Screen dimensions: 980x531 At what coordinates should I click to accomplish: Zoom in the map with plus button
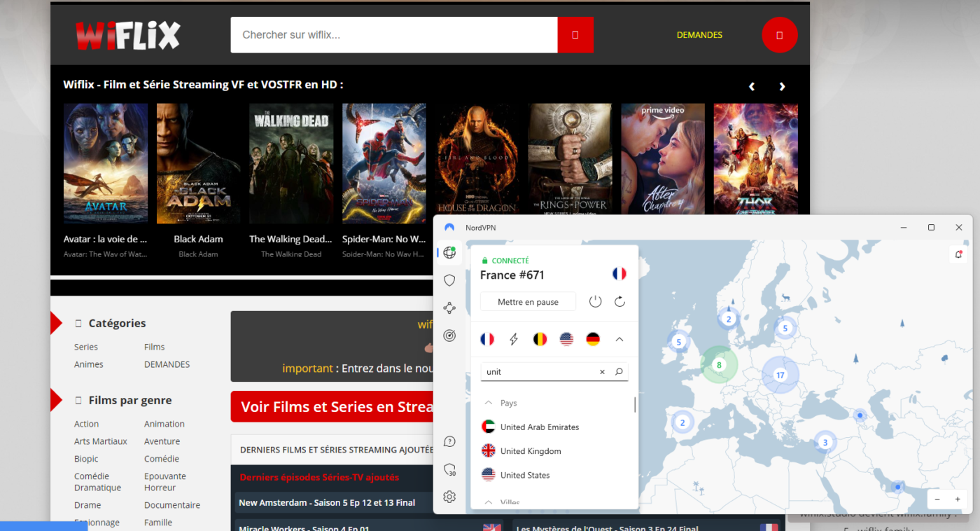coord(958,499)
